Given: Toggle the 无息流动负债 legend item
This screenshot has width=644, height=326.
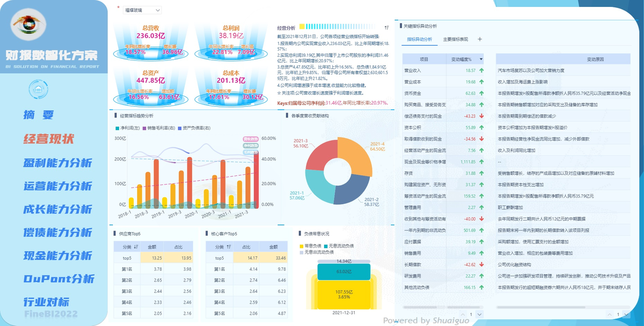Looking at the screenshot, I should [x=339, y=246].
